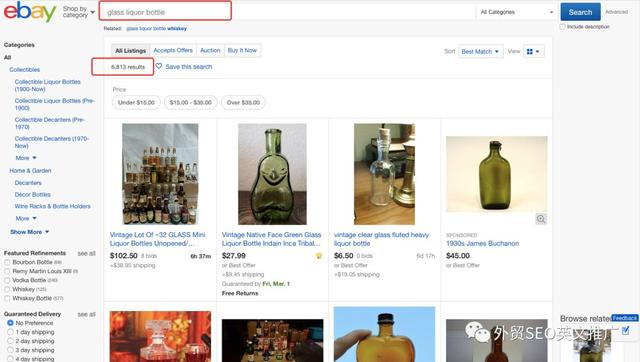This screenshot has width=640, height=362.
Task: Open the Advanced search link
Action: [x=616, y=12]
